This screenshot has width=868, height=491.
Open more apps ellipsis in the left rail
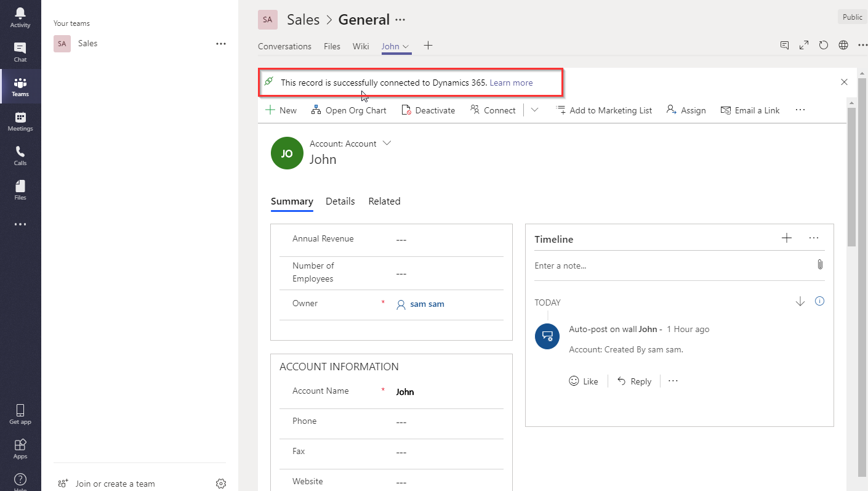pos(20,225)
